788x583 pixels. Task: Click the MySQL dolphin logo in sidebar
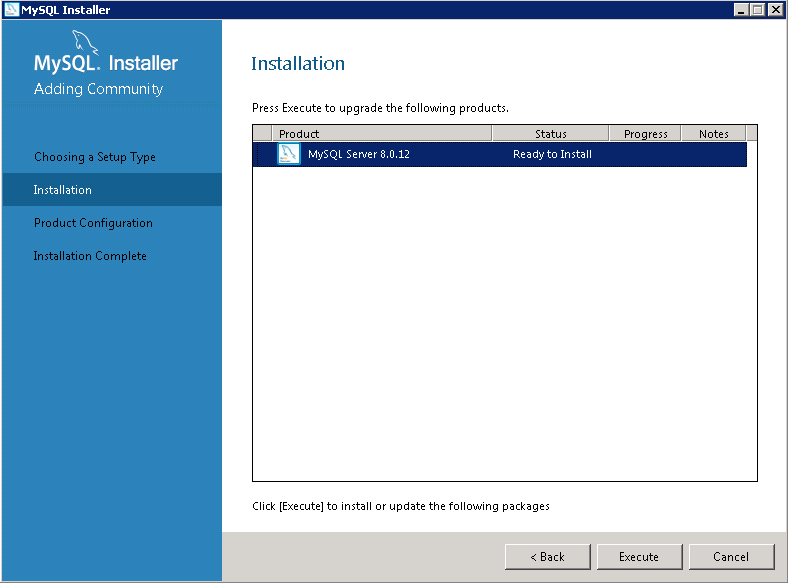tap(85, 42)
